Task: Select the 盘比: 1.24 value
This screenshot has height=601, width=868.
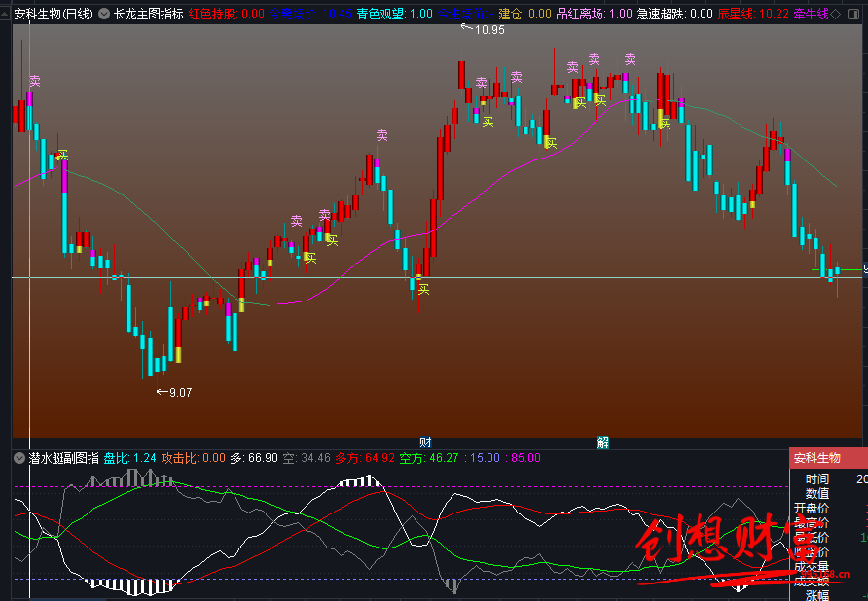Action: (x=130, y=458)
